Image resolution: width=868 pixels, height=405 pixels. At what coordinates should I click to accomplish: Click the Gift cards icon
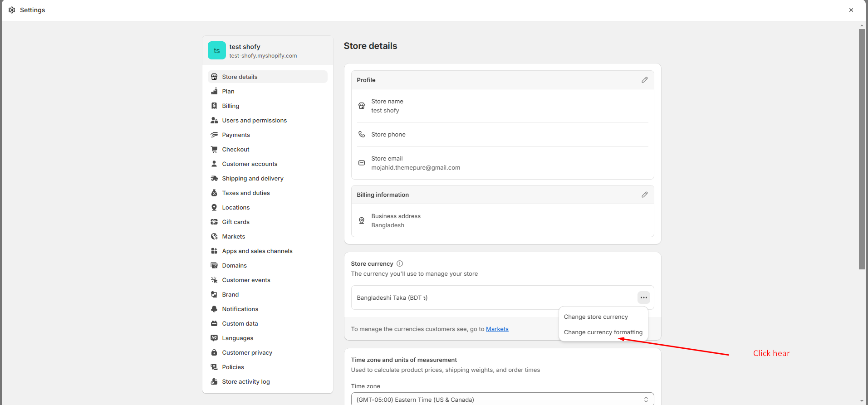214,222
